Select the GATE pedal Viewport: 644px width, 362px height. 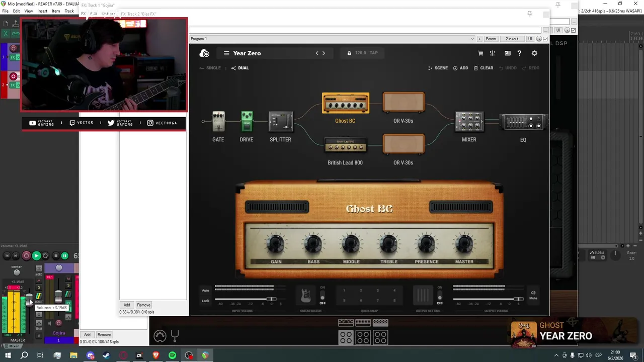point(218,121)
